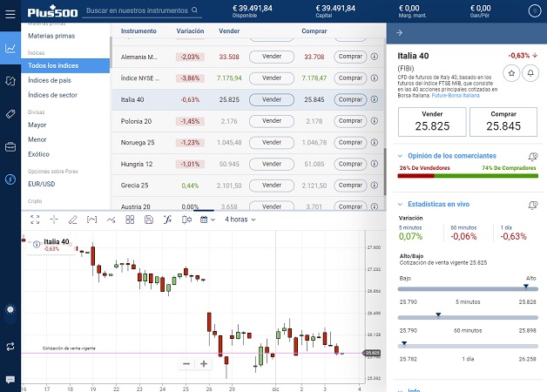Select Todos los índices category
This screenshot has width=547, height=392.
coord(65,65)
